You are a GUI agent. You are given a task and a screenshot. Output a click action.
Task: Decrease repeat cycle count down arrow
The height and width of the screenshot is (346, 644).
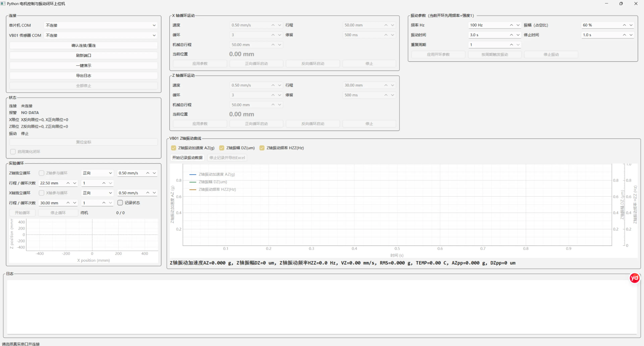(x=518, y=44)
